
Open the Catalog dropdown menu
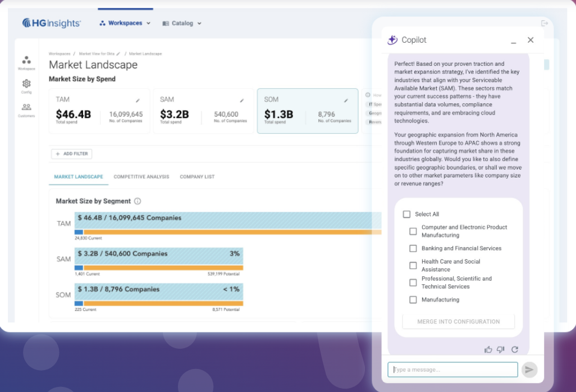(182, 23)
